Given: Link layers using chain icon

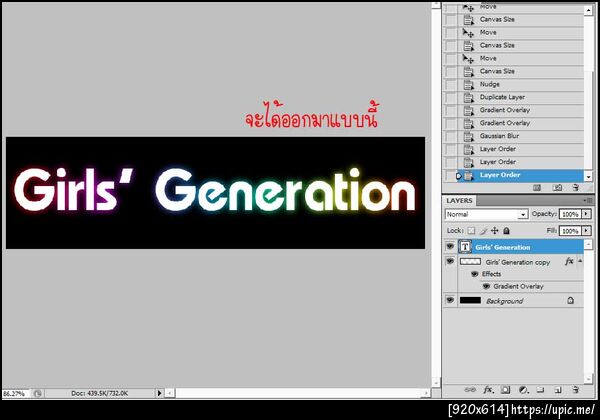Looking at the screenshot, I should 470,390.
